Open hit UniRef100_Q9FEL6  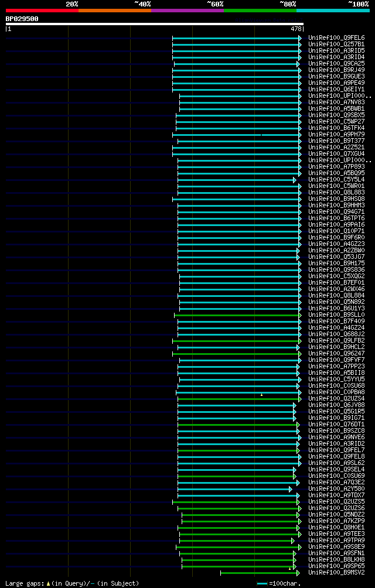point(336,38)
